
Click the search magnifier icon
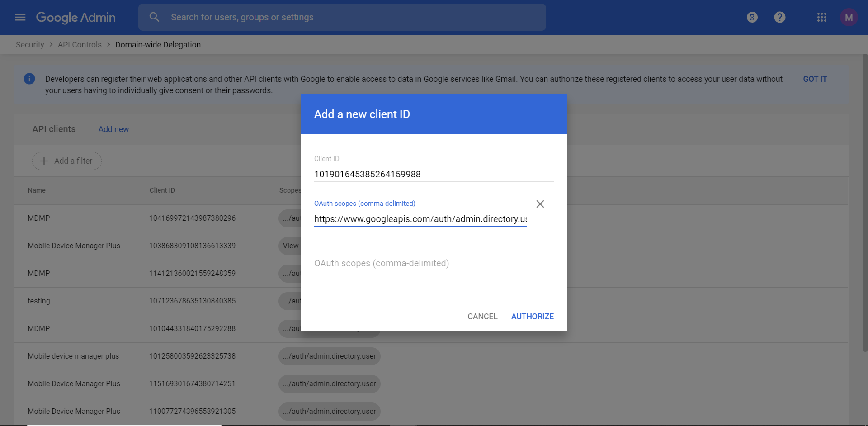pos(154,17)
